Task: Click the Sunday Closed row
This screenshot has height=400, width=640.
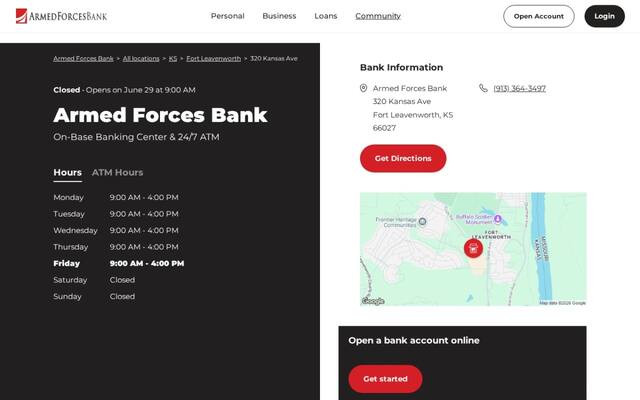Action: pyautogui.click(x=94, y=297)
